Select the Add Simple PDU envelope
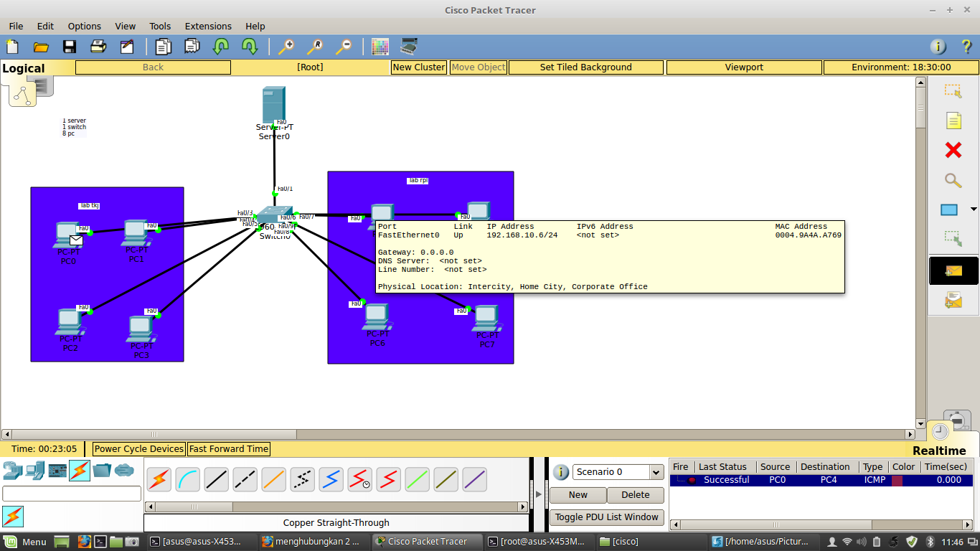The width and height of the screenshot is (980, 551). (953, 271)
